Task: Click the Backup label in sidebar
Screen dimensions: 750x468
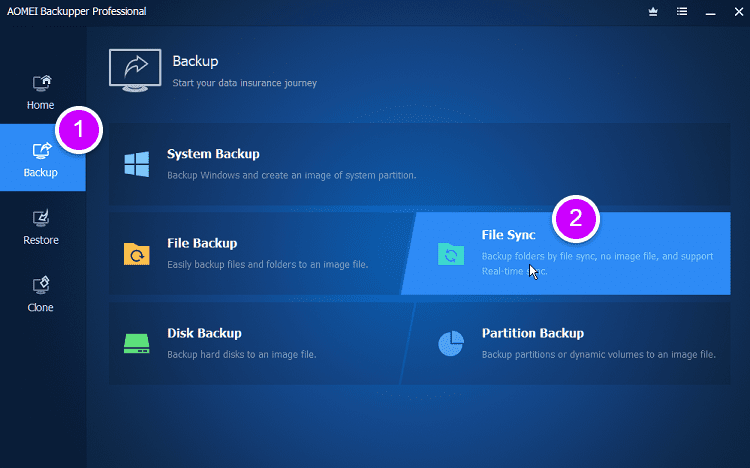Action: pos(41,172)
